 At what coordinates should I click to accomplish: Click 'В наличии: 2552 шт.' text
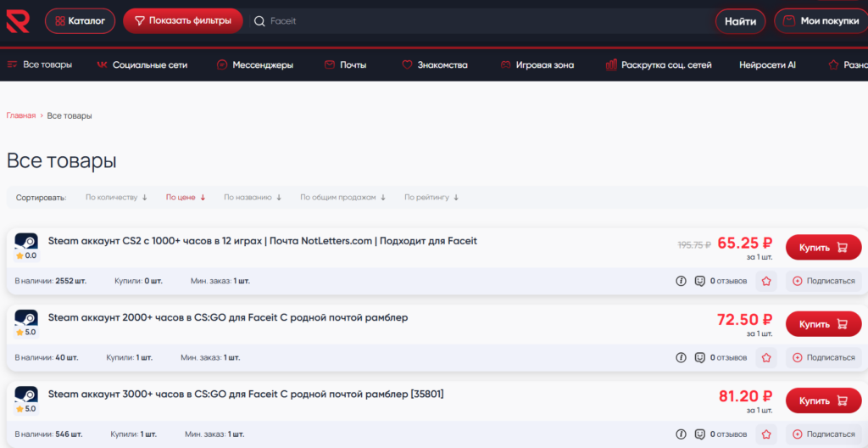click(x=50, y=281)
